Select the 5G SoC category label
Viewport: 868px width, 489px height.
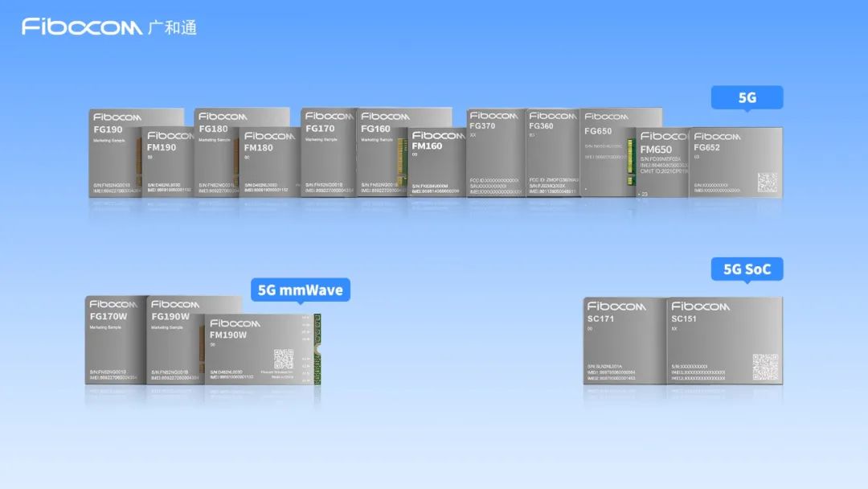[x=747, y=269]
